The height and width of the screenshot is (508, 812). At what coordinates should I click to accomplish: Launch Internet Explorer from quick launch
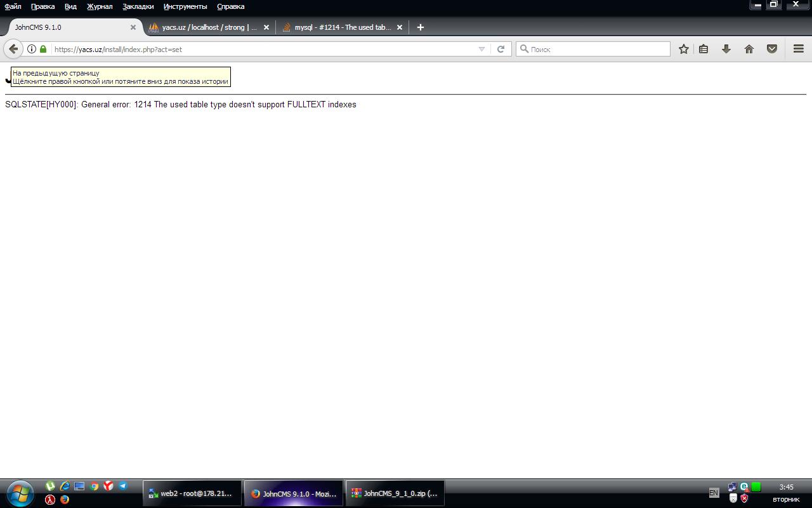pyautogui.click(x=65, y=486)
